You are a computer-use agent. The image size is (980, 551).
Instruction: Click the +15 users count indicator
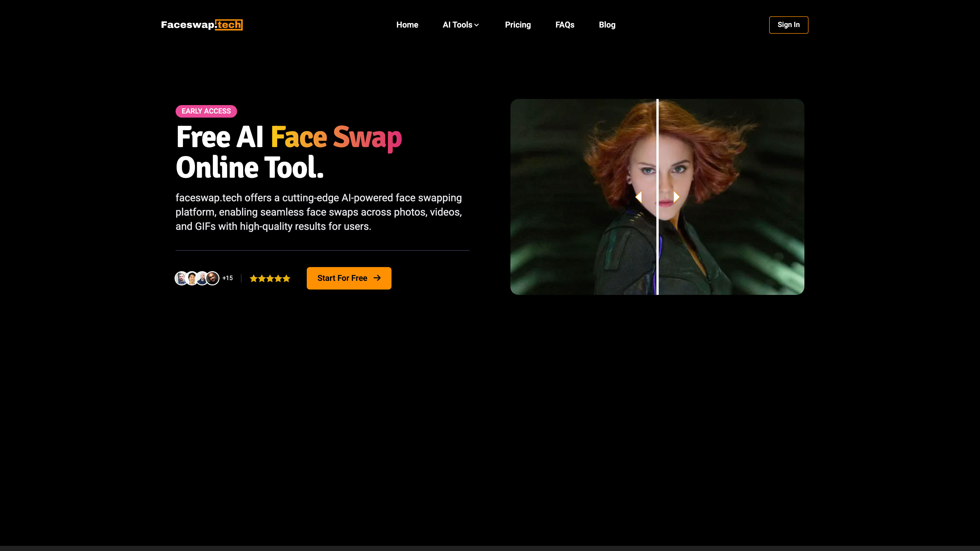(x=227, y=278)
